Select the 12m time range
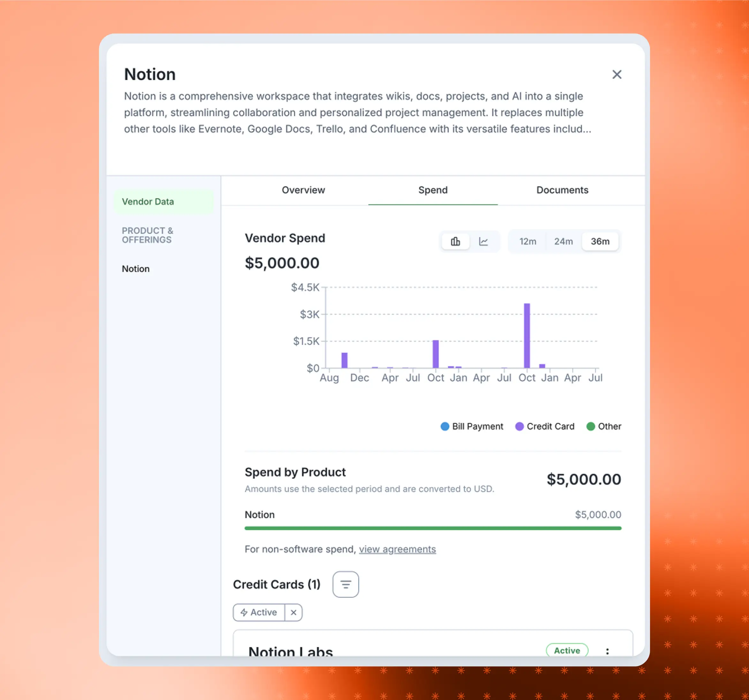This screenshot has height=700, width=749. tap(527, 242)
